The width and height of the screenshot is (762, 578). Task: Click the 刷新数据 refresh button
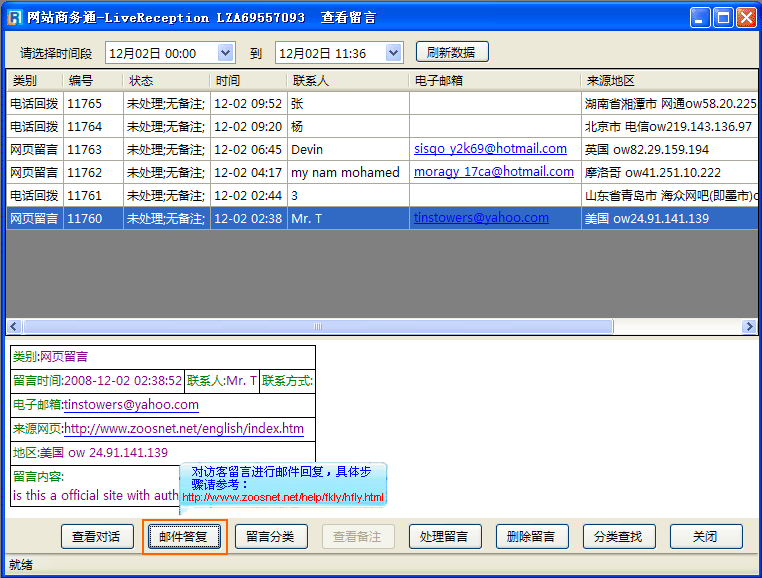click(452, 53)
